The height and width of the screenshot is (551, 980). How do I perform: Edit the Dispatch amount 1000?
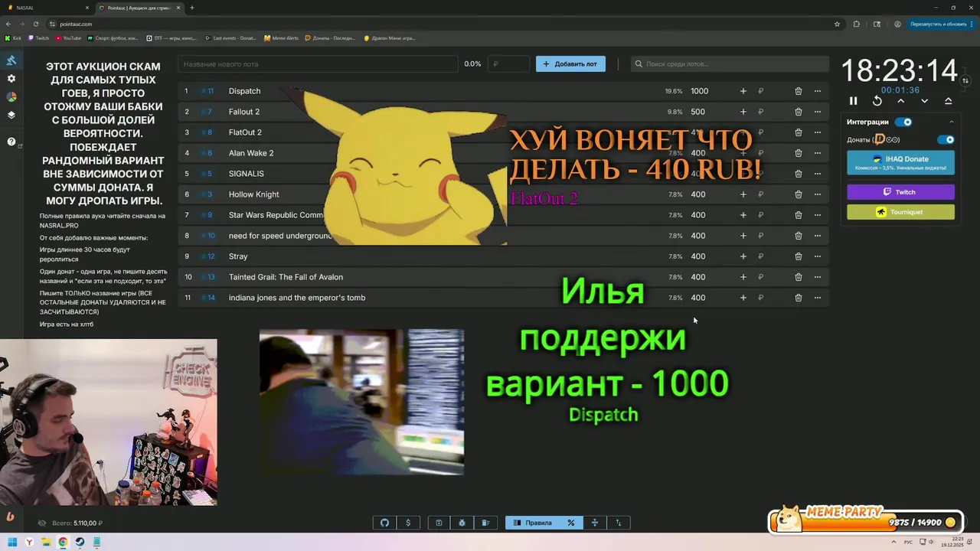[x=700, y=91]
